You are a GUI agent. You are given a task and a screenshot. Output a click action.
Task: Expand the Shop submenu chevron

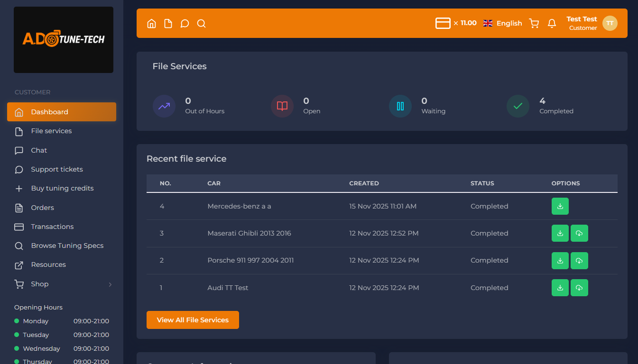click(110, 284)
